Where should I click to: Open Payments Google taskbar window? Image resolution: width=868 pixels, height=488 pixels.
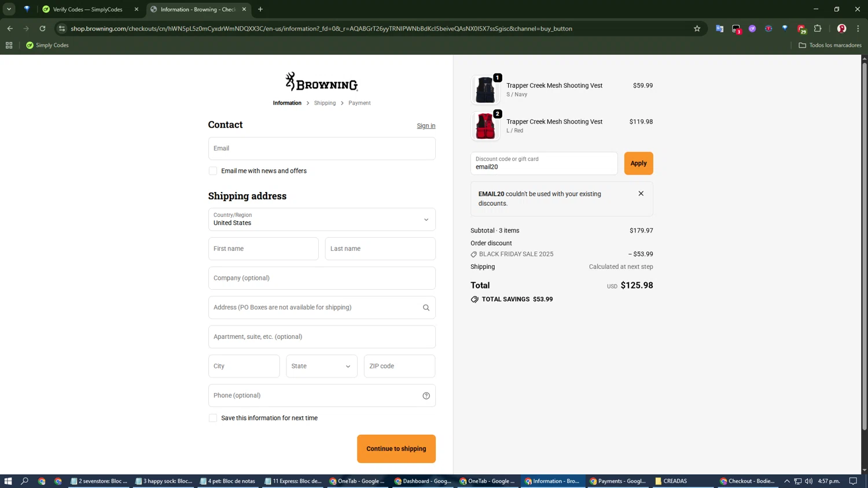click(x=619, y=481)
